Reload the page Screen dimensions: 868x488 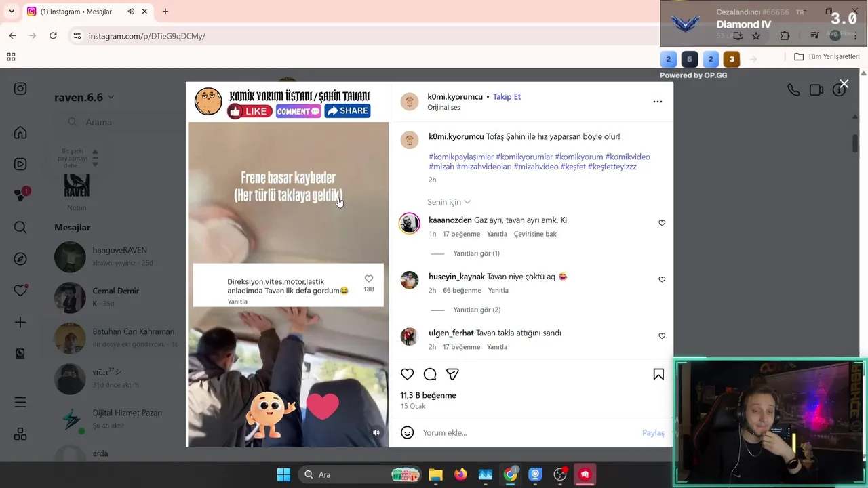[53, 35]
